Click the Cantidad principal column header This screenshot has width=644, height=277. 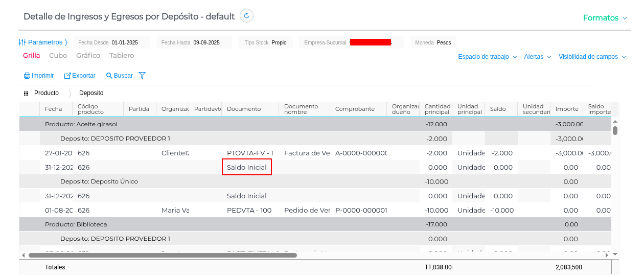436,109
